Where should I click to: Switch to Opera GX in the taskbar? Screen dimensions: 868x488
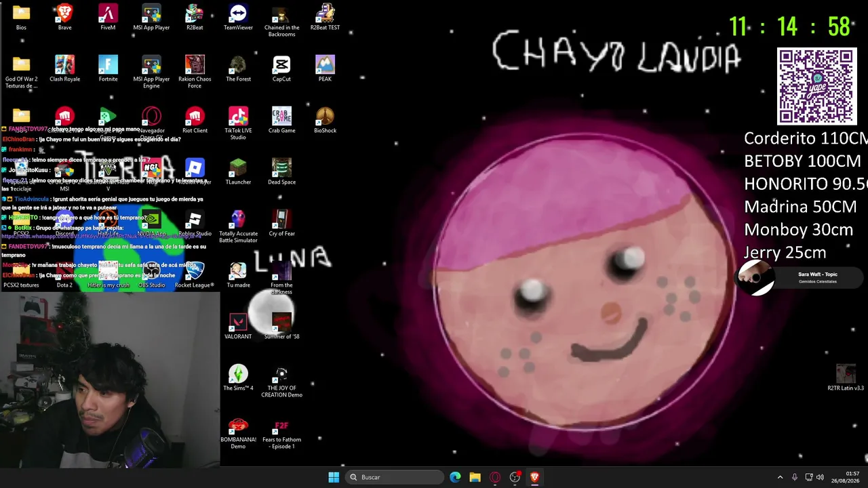point(495,477)
